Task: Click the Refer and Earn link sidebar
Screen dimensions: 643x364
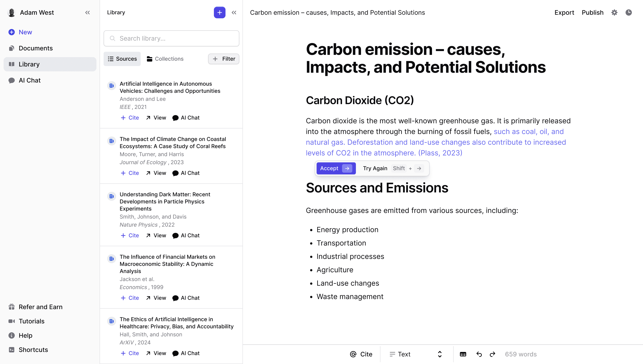Action: click(40, 307)
